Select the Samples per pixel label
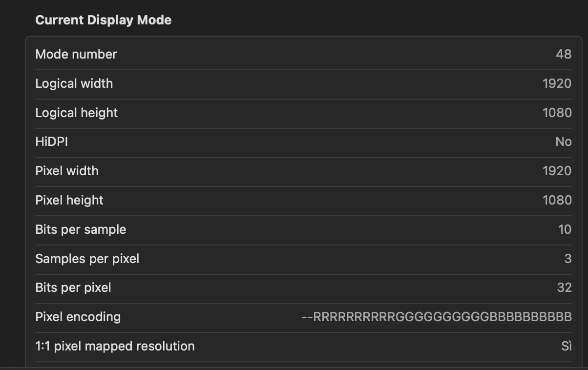The height and width of the screenshot is (370, 588). tap(87, 259)
